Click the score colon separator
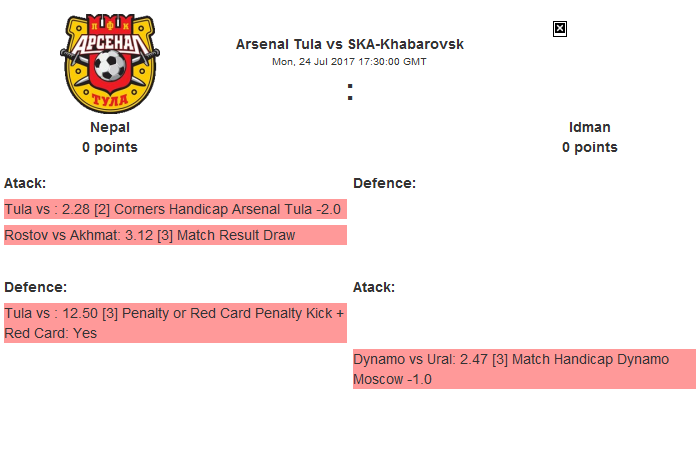This screenshot has width=700, height=460. 350,92
